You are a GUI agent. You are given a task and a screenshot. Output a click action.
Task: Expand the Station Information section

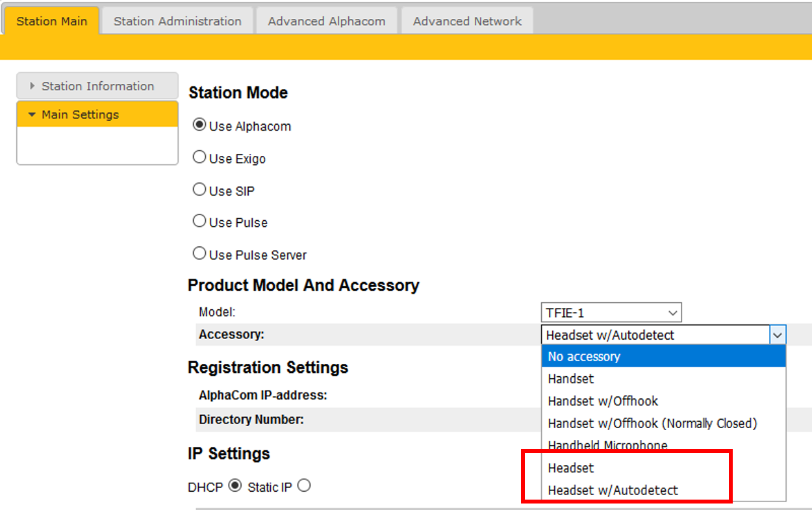97,86
